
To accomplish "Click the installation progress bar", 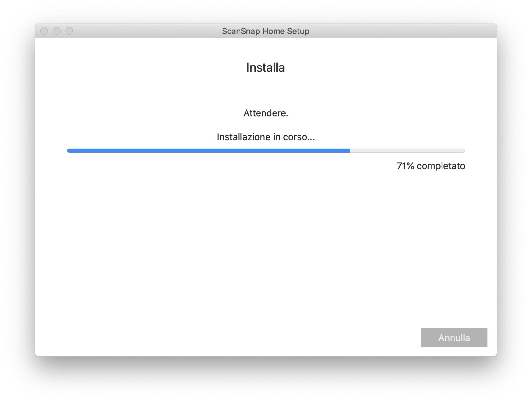I will 266,151.
